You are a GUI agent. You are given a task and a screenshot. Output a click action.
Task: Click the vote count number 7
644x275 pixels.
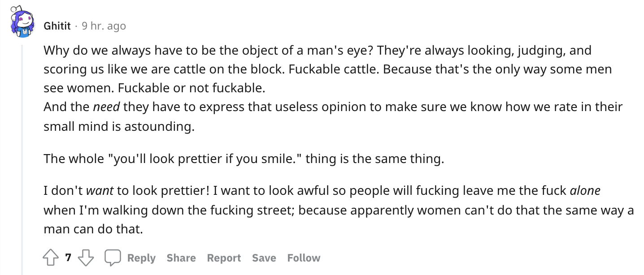pyautogui.click(x=68, y=258)
